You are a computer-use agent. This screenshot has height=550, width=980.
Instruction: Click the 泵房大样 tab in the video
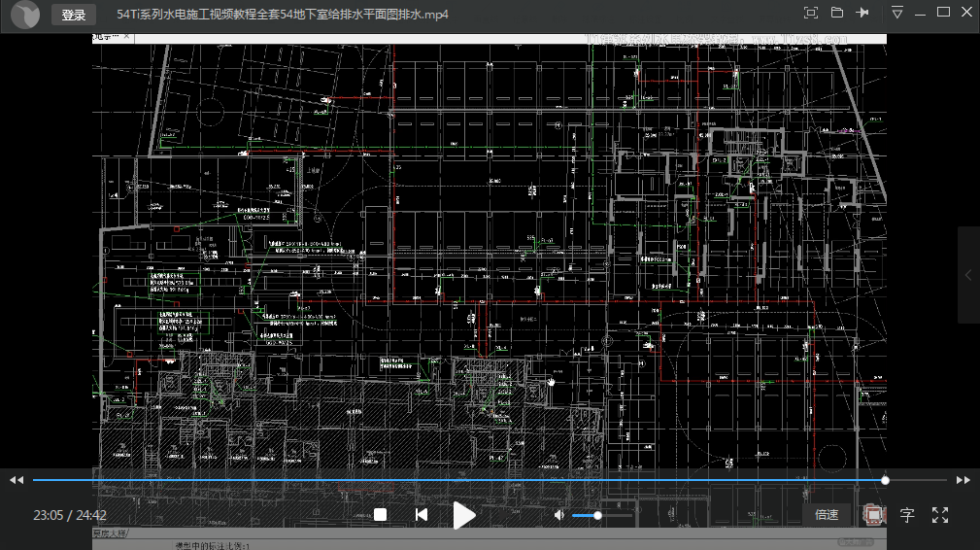click(111, 533)
